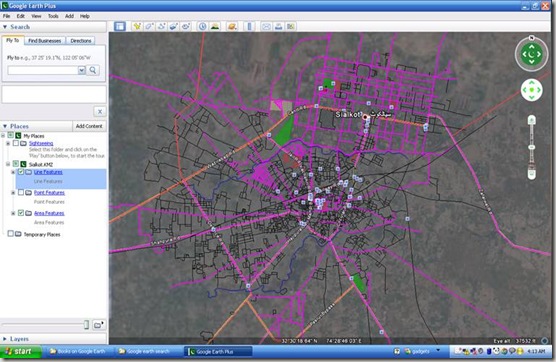The image size is (556, 362).
Task: Toggle the sunlight landscape toolbar icon
Action: pyautogui.click(x=215, y=27)
